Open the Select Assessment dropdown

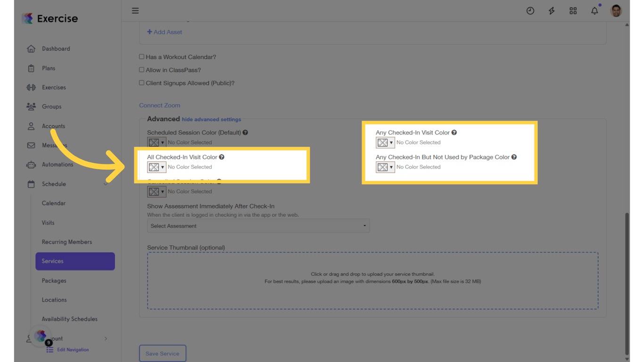point(258,226)
